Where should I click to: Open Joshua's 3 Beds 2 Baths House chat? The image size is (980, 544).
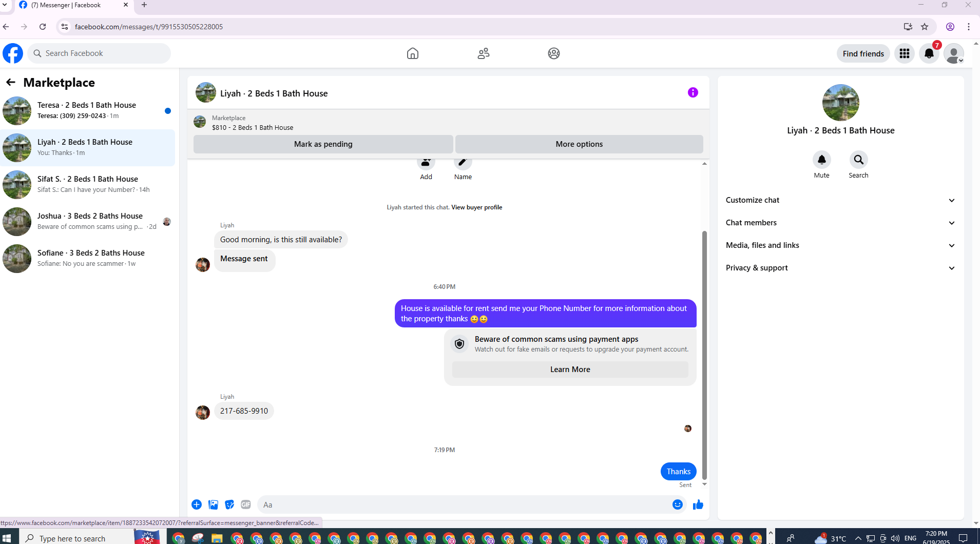pyautogui.click(x=88, y=222)
